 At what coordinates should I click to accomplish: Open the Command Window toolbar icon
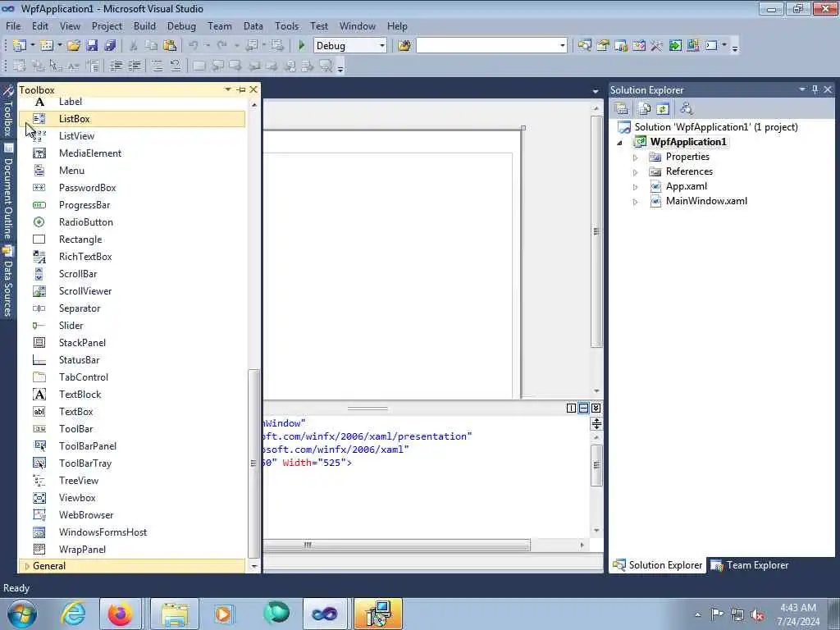pyautogui.click(x=711, y=46)
